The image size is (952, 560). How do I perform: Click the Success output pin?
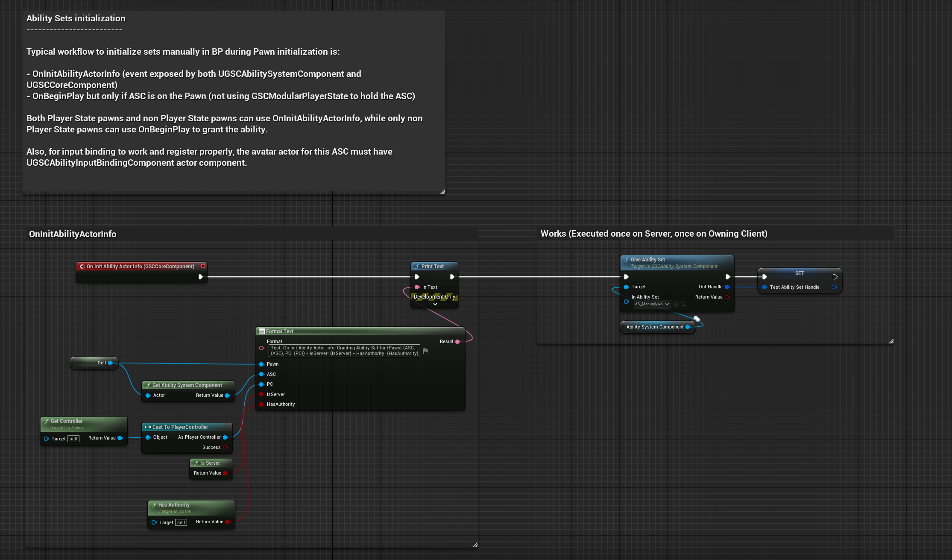point(226,448)
